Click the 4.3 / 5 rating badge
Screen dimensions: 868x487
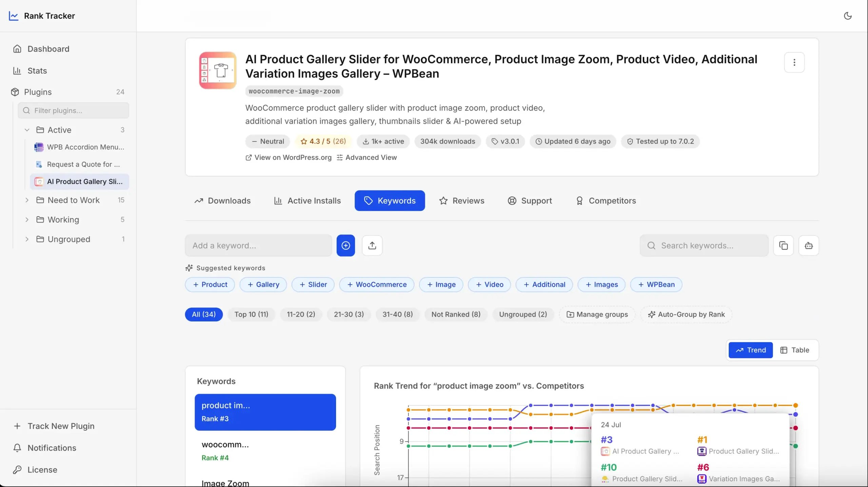click(x=323, y=142)
